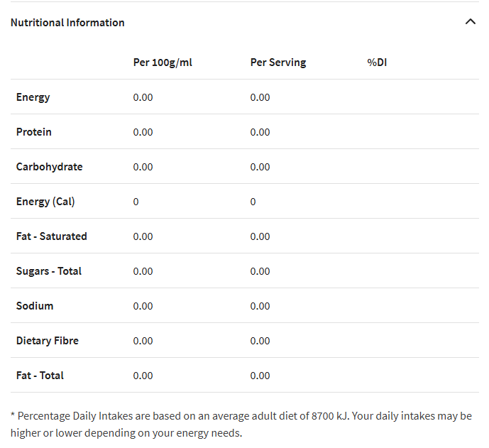Collapse the Nutritional Information chevron
The height and width of the screenshot is (448, 489).
tap(471, 22)
